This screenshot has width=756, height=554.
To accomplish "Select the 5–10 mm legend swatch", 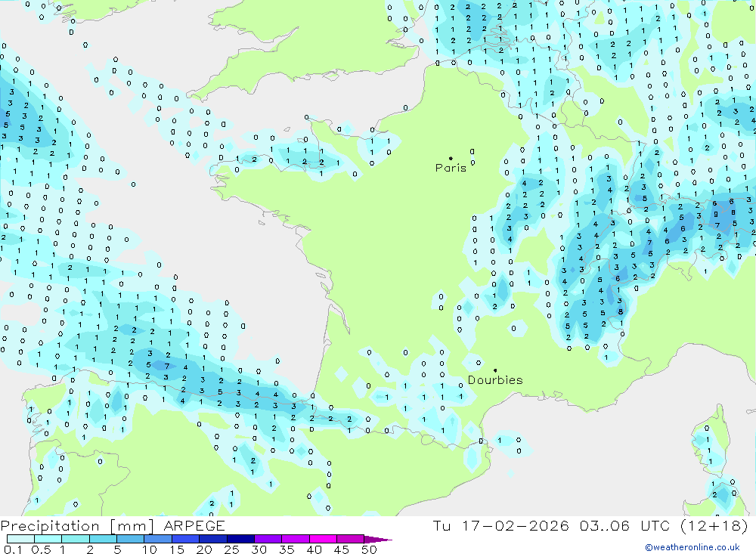I will coord(131,539).
